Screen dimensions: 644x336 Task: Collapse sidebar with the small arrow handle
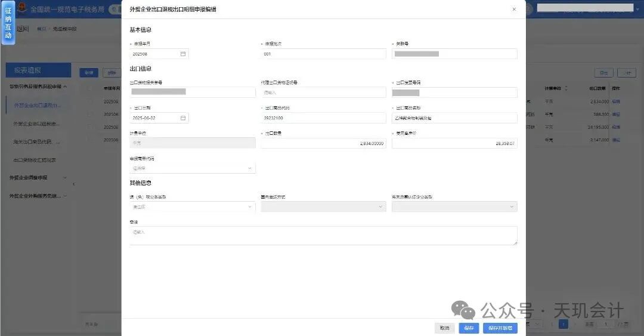[x=73, y=184]
